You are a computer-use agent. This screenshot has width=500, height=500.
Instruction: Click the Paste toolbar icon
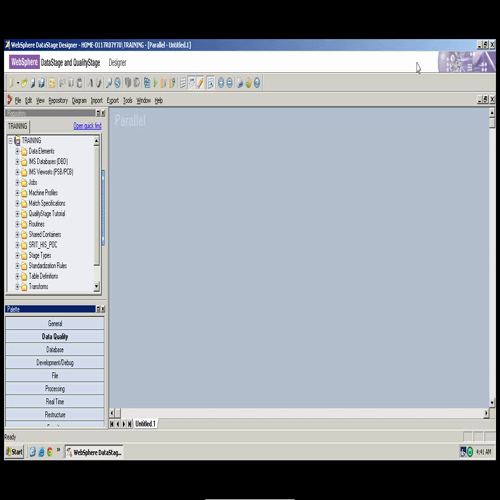click(x=79, y=83)
